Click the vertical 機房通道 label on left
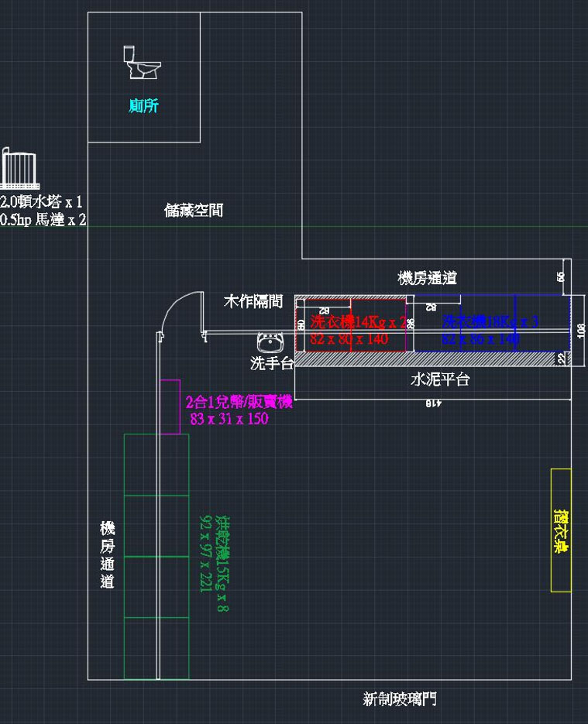Screen dimensions: 588x724 click(x=108, y=554)
